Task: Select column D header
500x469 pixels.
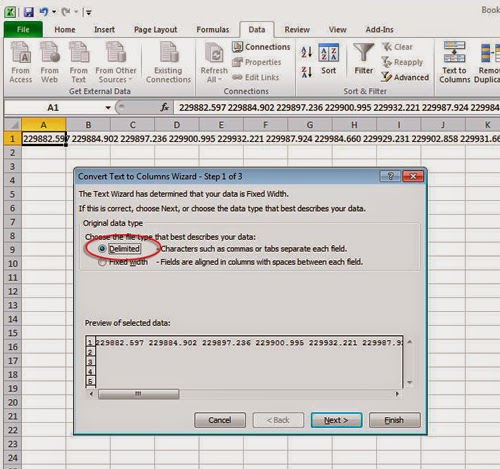Action: click(177, 125)
